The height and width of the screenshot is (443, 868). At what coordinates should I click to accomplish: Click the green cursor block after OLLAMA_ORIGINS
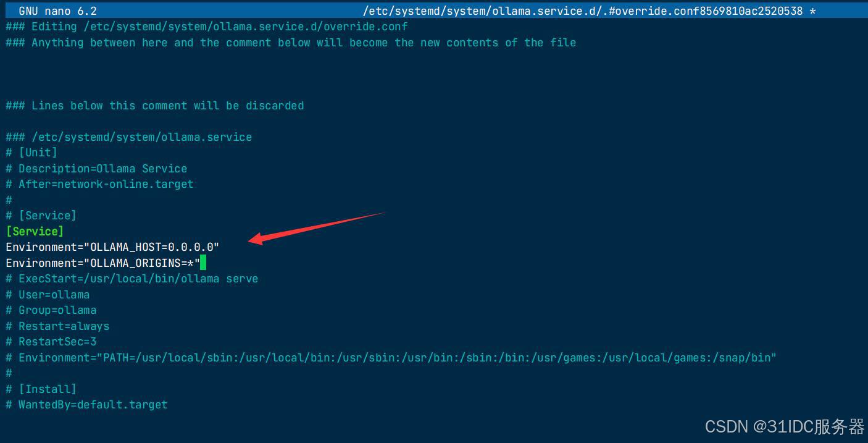tap(202, 263)
